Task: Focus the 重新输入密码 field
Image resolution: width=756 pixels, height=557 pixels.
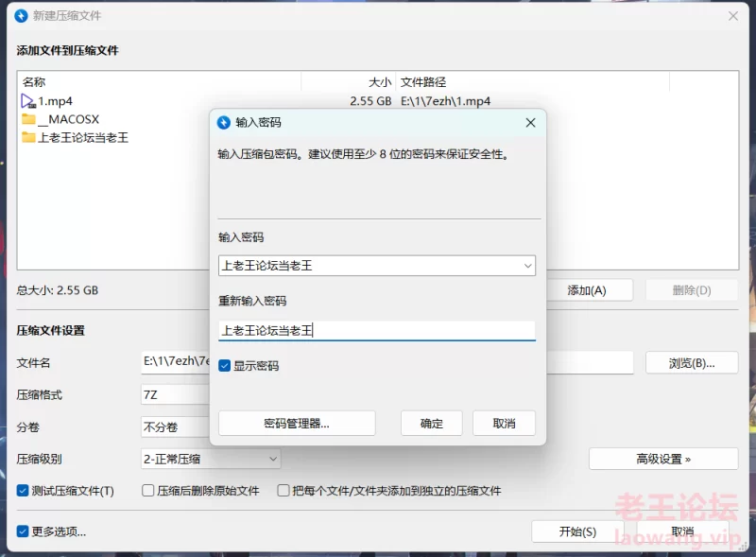Action: pos(376,331)
